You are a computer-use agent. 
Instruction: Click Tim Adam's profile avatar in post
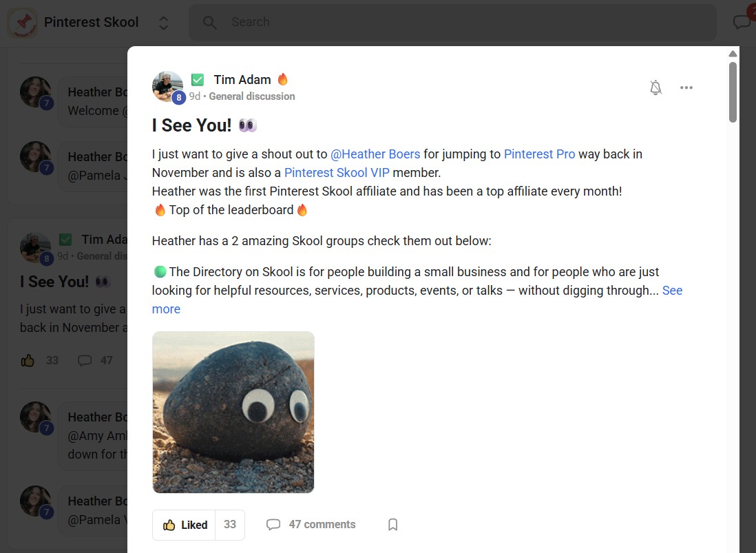click(167, 86)
